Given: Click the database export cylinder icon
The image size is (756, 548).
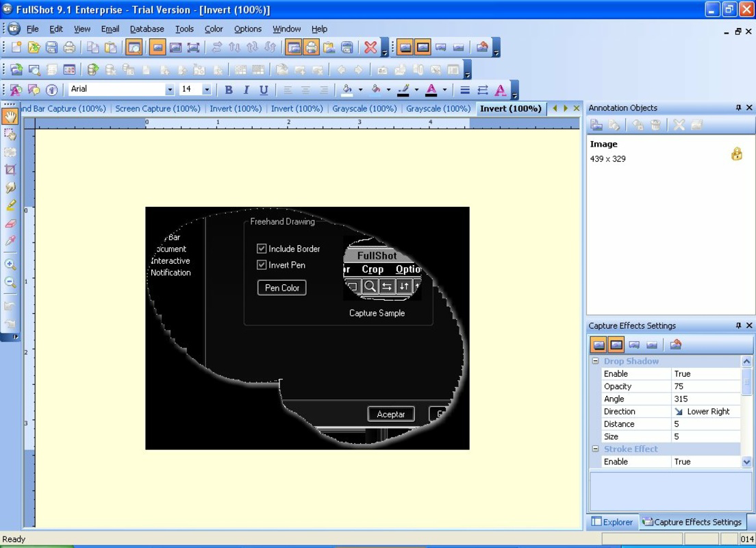Looking at the screenshot, I should tap(92, 69).
